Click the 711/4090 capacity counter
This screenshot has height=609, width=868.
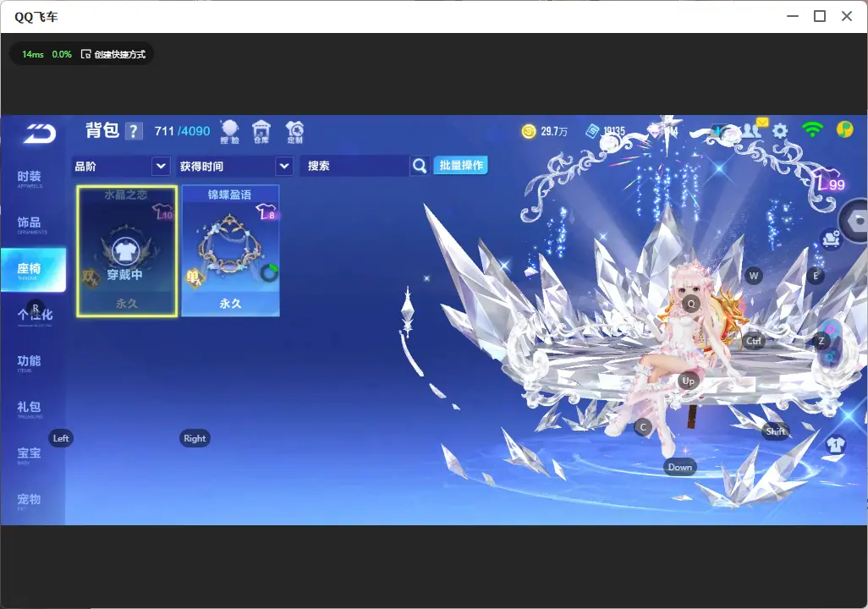click(x=182, y=131)
